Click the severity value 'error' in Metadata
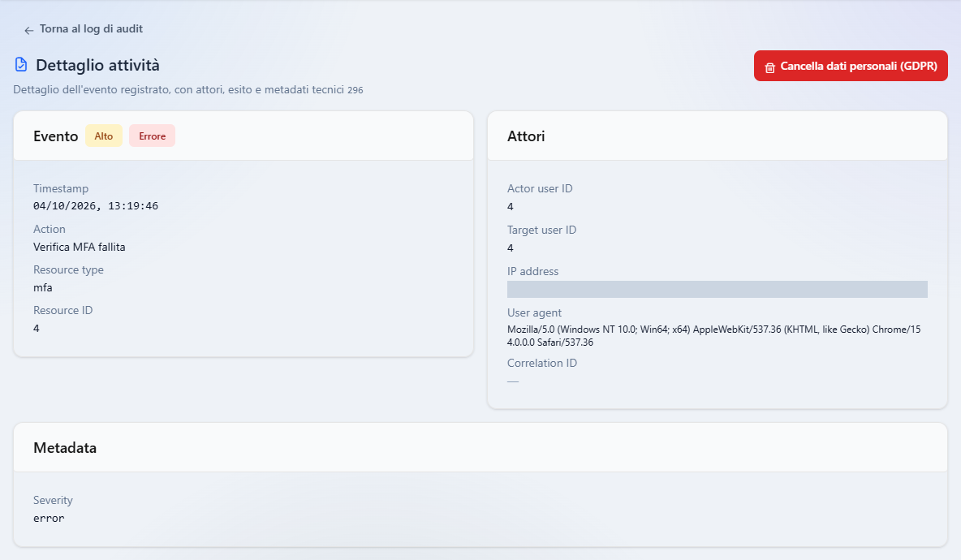961x560 pixels. click(49, 519)
